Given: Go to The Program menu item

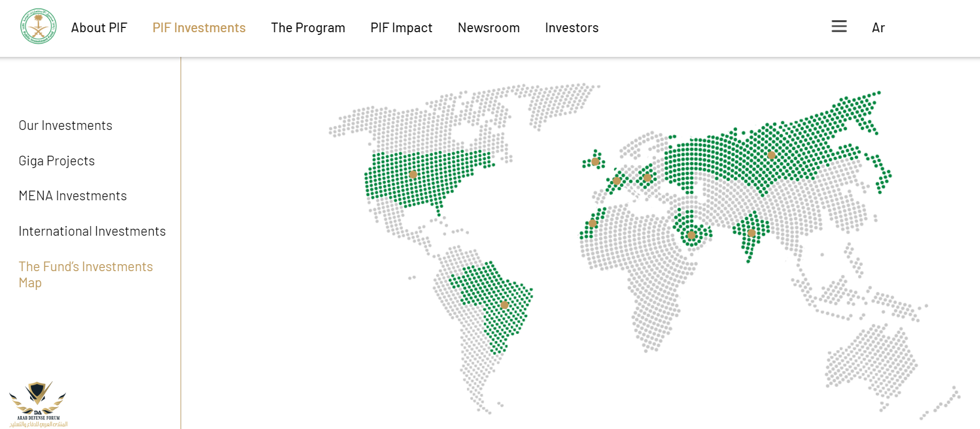Looking at the screenshot, I should pyautogui.click(x=308, y=28).
